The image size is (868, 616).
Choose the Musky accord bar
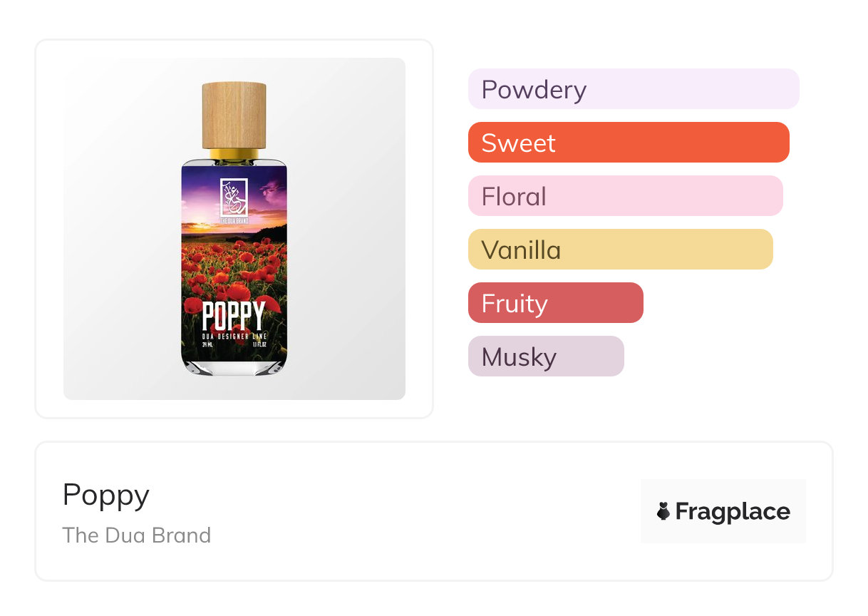click(545, 356)
